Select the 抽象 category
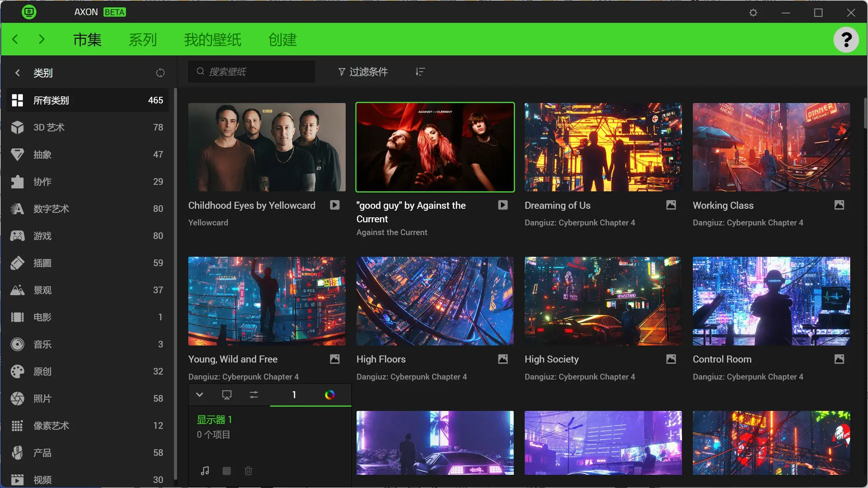868x488 pixels. coord(88,155)
